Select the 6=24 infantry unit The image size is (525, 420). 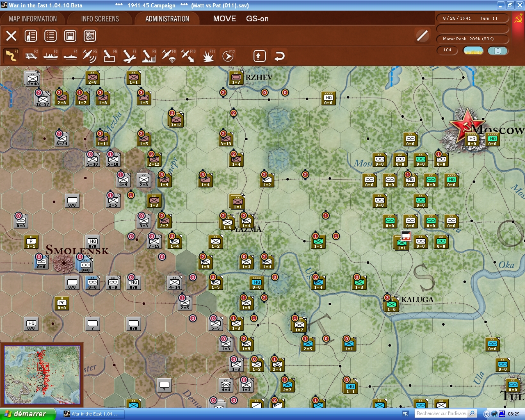(62, 139)
